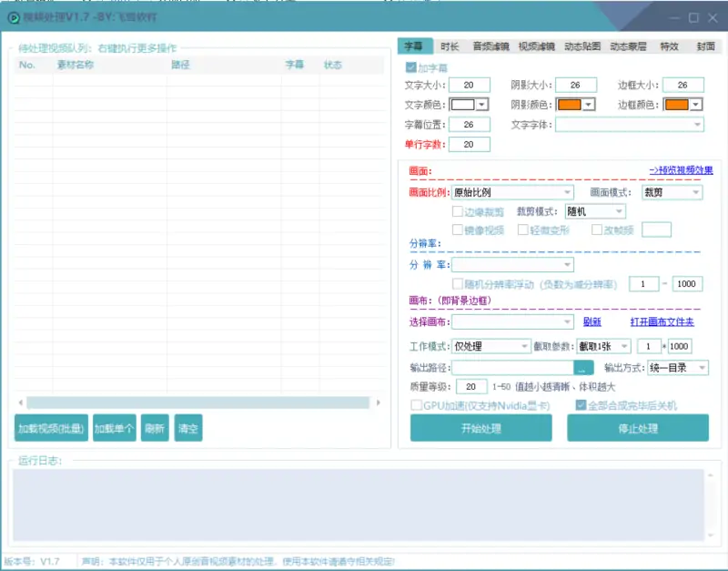Open the 预览视频效果 link
The image size is (728, 571).
click(681, 170)
